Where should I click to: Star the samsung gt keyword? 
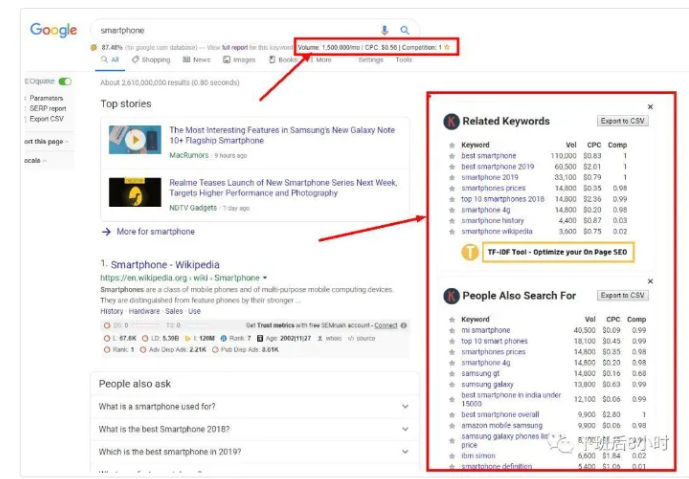point(452,374)
